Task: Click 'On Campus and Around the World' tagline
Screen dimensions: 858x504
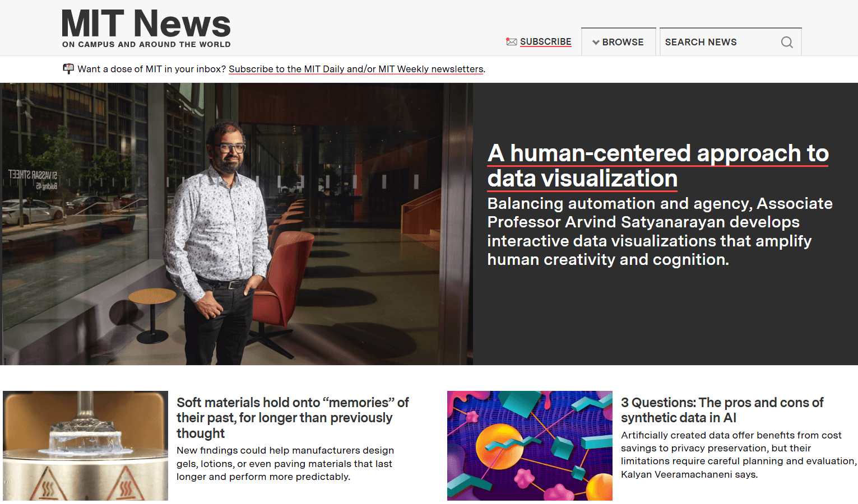Action: [146, 45]
